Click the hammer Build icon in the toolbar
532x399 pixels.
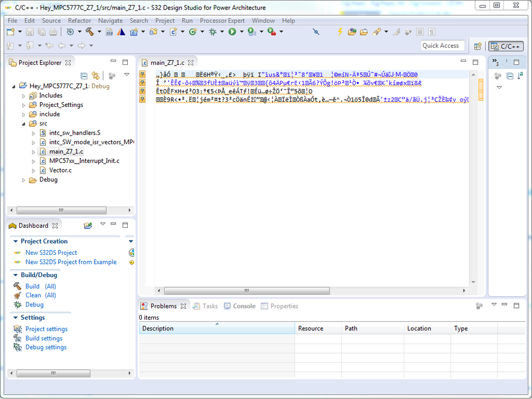[x=89, y=32]
